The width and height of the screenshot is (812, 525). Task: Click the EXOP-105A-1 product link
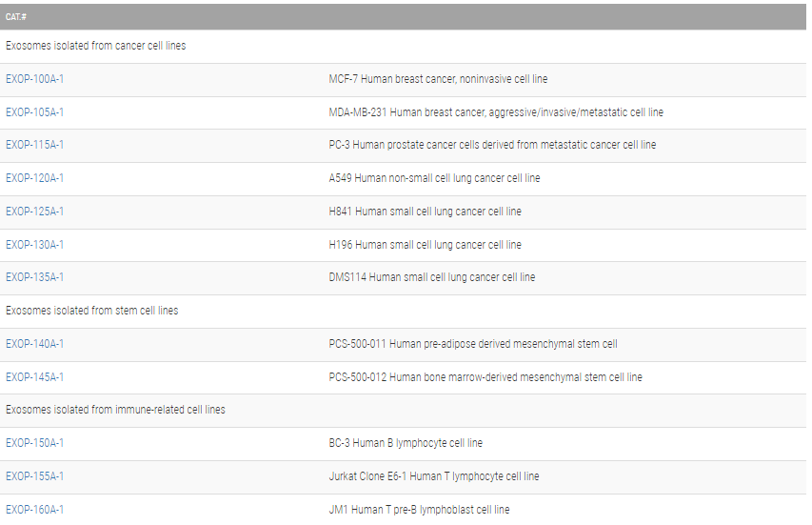coord(35,112)
